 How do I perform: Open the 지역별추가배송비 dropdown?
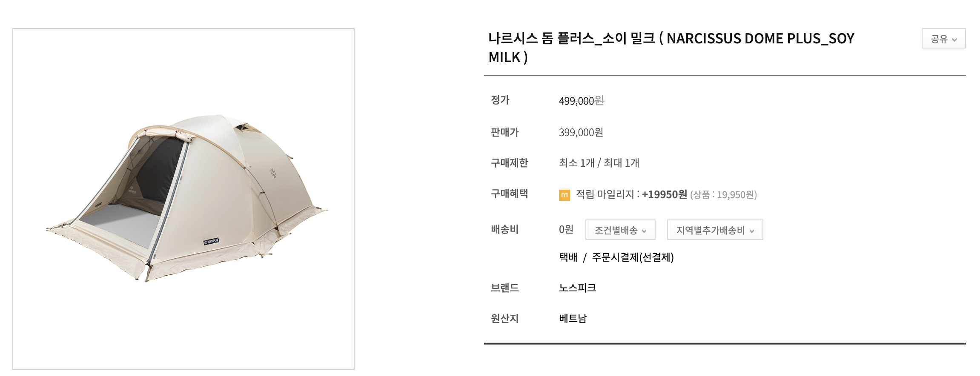pos(714,230)
